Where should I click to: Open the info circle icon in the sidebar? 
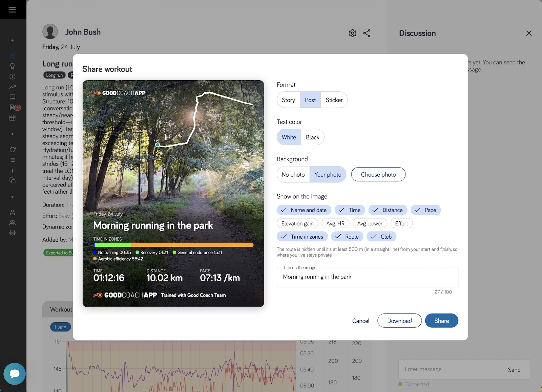[x=13, y=77]
